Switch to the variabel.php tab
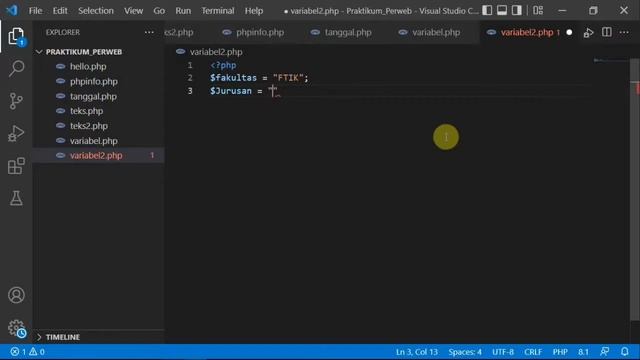This screenshot has height=360, width=640. pyautogui.click(x=429, y=32)
